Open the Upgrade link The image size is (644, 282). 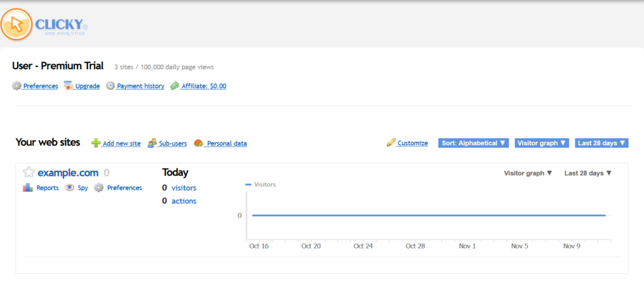pos(87,86)
